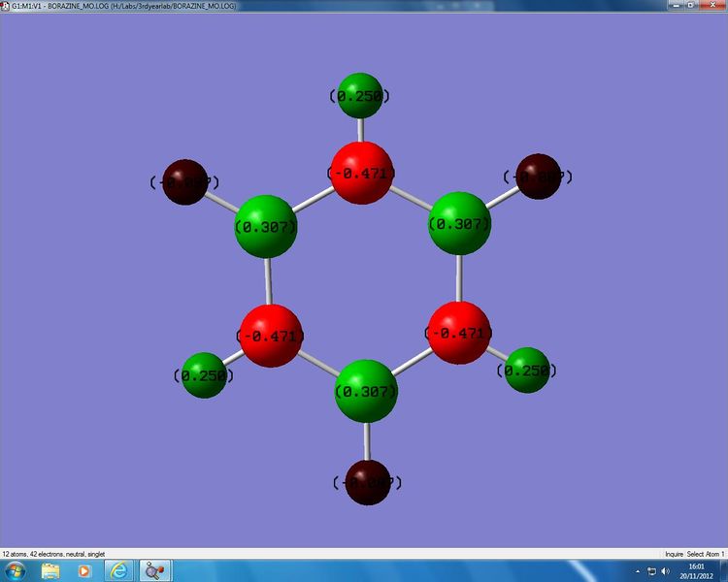The height and width of the screenshot is (582, 728).
Task: Select bottom green boron atom (0.307)
Action: 366,391
